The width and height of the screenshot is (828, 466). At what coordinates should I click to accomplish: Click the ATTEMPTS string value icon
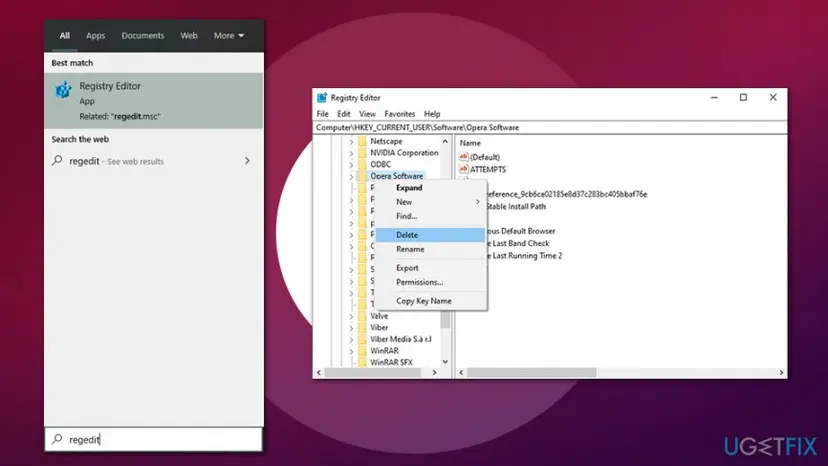tap(464, 169)
